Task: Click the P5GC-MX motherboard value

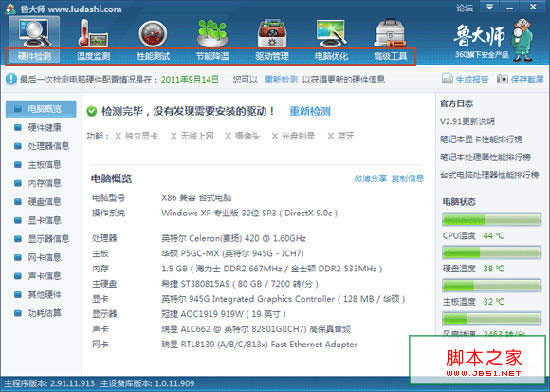Action: tap(232, 254)
